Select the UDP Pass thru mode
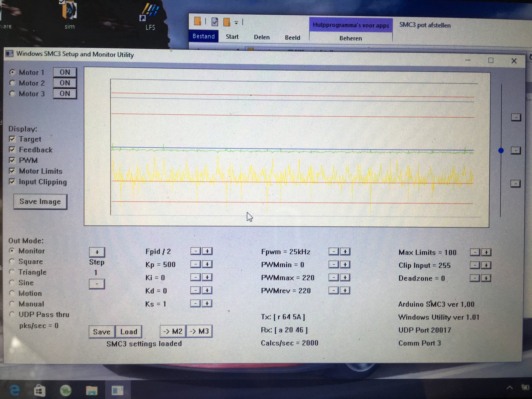 tap(12, 314)
